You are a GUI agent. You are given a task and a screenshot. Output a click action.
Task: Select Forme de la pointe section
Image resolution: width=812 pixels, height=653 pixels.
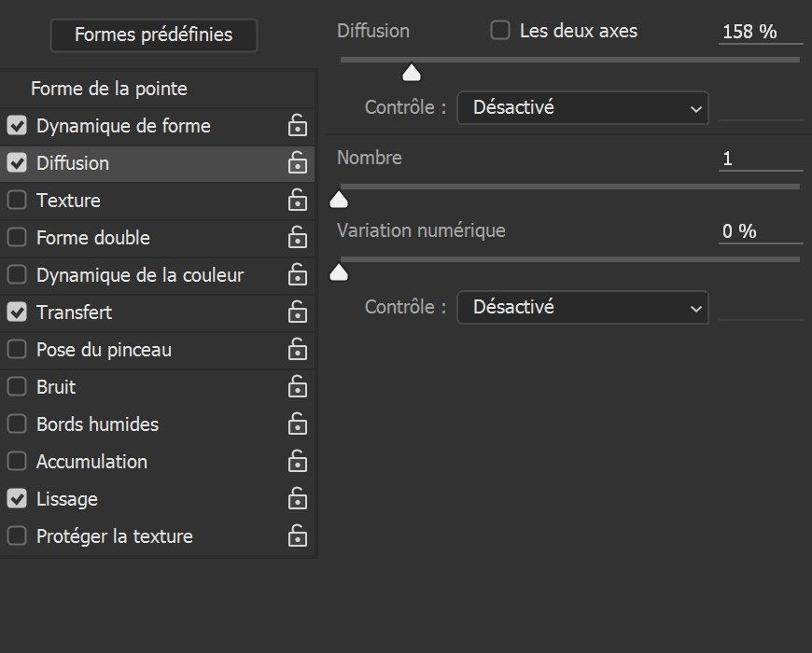coord(109,89)
